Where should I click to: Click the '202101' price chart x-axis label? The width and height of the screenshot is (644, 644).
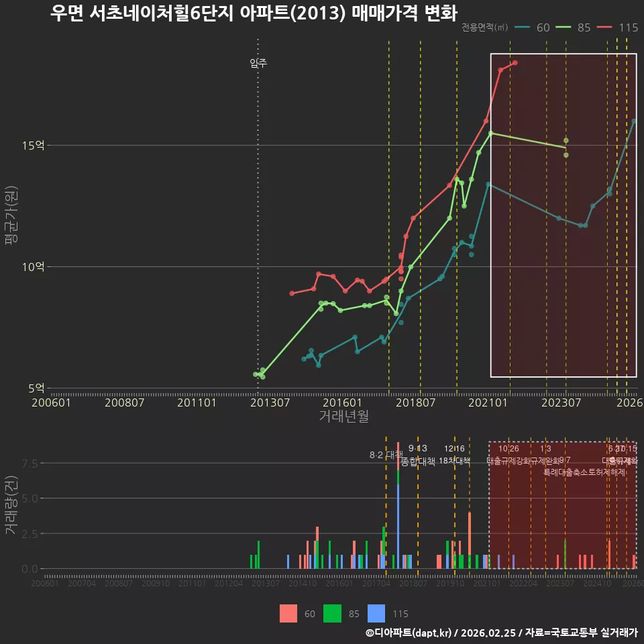[x=488, y=402]
